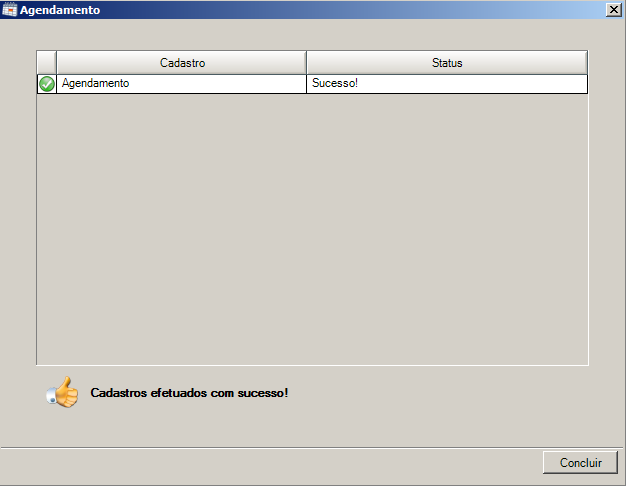626x486 pixels.
Task: Select the Agendamento cell in the table
Action: [182, 84]
